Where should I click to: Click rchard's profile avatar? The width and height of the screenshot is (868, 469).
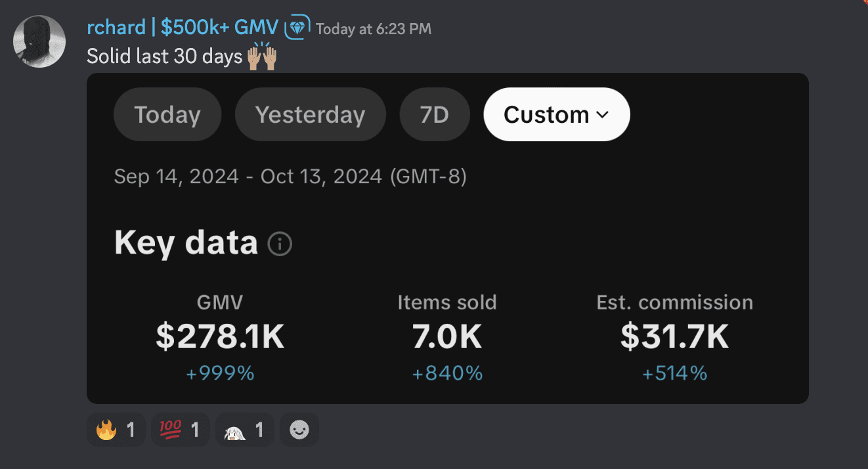point(39,41)
